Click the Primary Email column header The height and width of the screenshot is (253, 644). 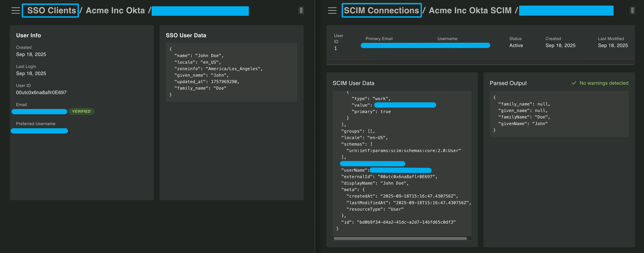[x=379, y=38]
